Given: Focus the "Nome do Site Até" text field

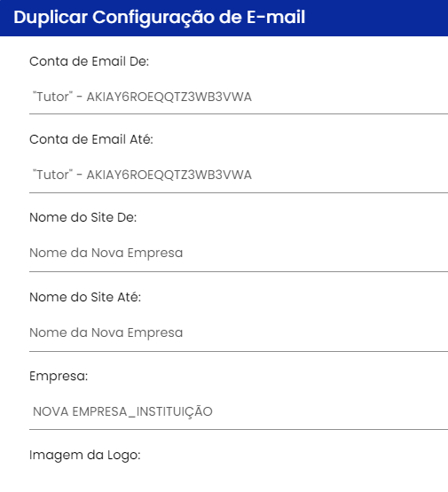Looking at the screenshot, I should (x=239, y=332).
